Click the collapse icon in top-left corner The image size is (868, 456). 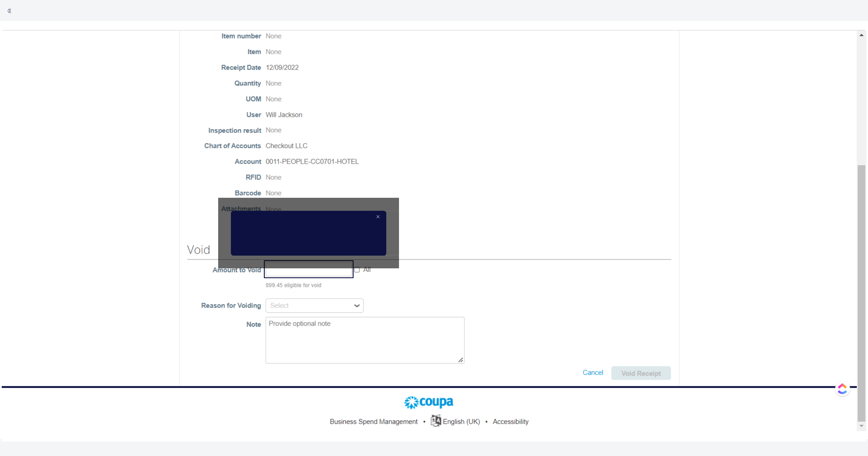coord(10,11)
